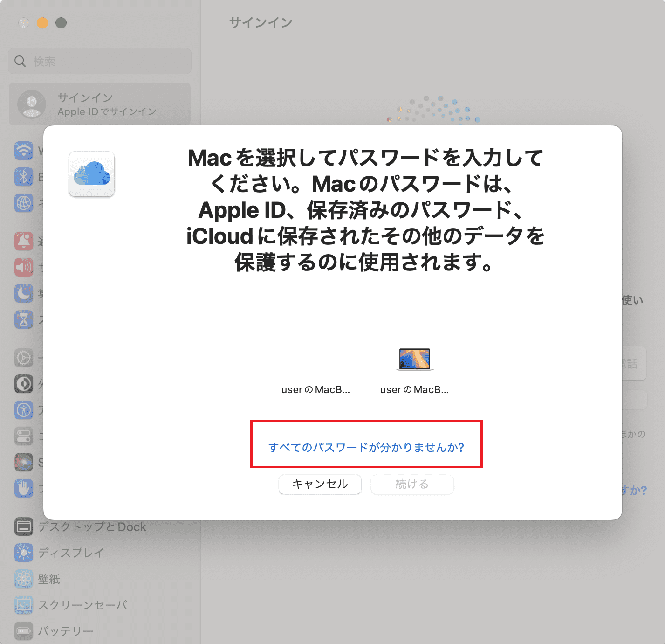The height and width of the screenshot is (644, 665).
Task: Click the yellow minimize window button
Action: (x=42, y=23)
